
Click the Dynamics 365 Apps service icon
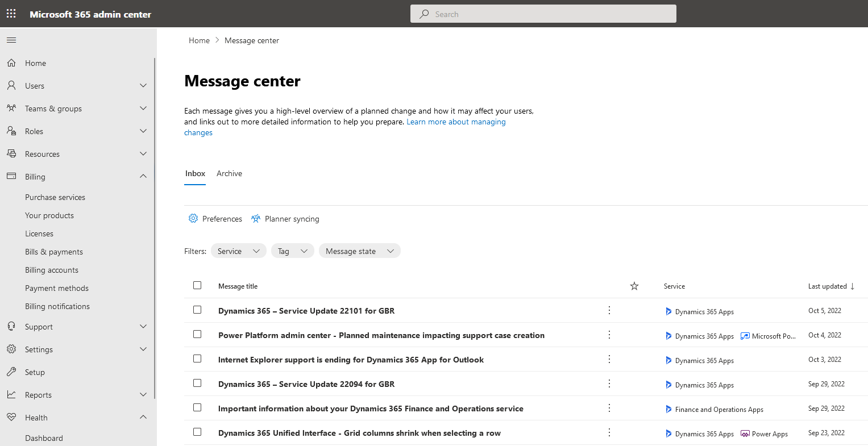[668, 311]
